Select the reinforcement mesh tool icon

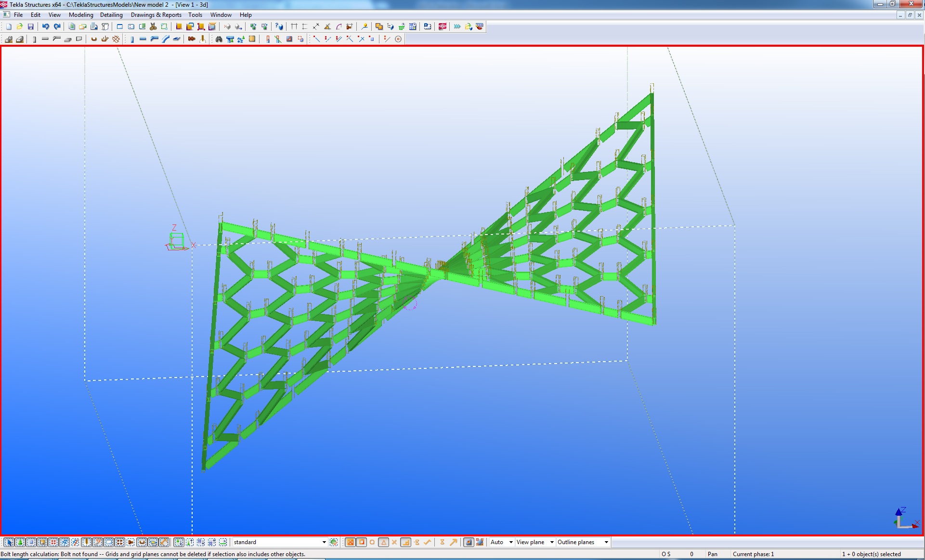[x=116, y=39]
